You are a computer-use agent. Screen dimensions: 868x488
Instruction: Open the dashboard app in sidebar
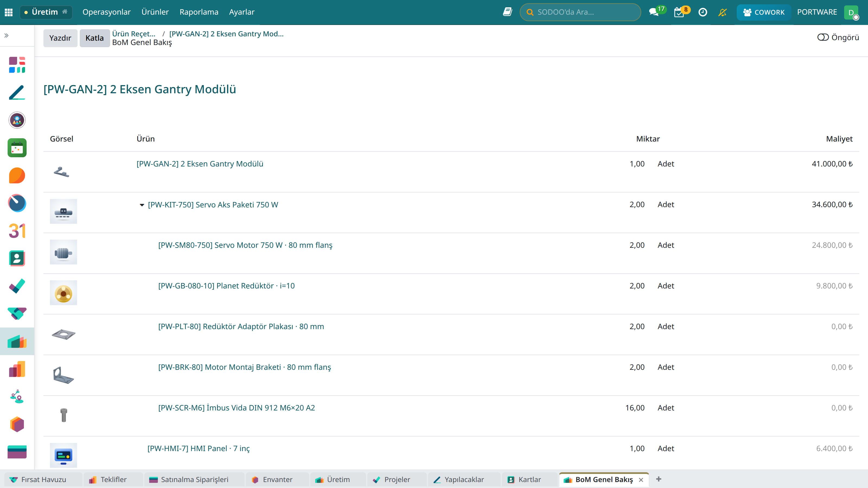coord(17,65)
